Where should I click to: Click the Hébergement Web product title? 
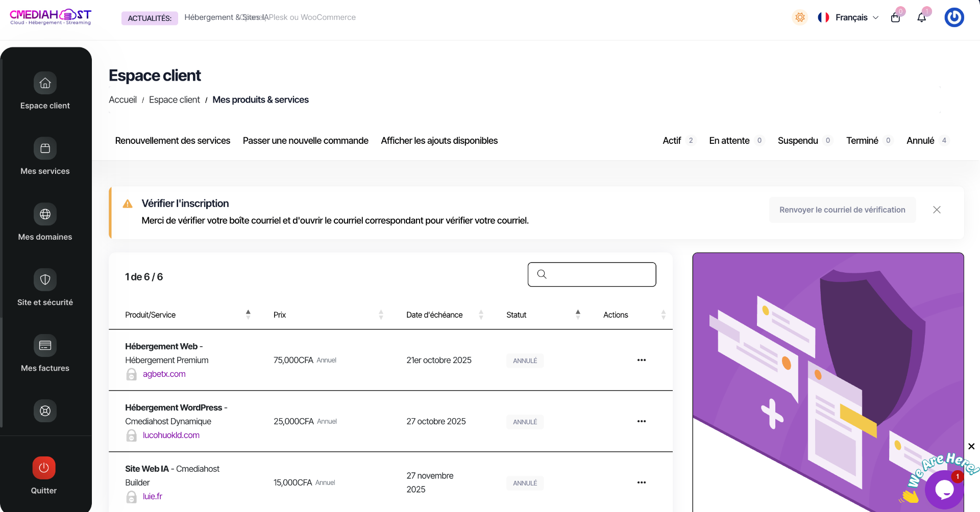coord(161,346)
